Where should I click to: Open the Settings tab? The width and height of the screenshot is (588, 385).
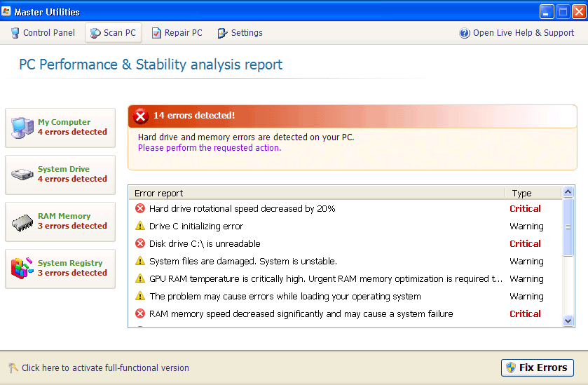pos(240,33)
